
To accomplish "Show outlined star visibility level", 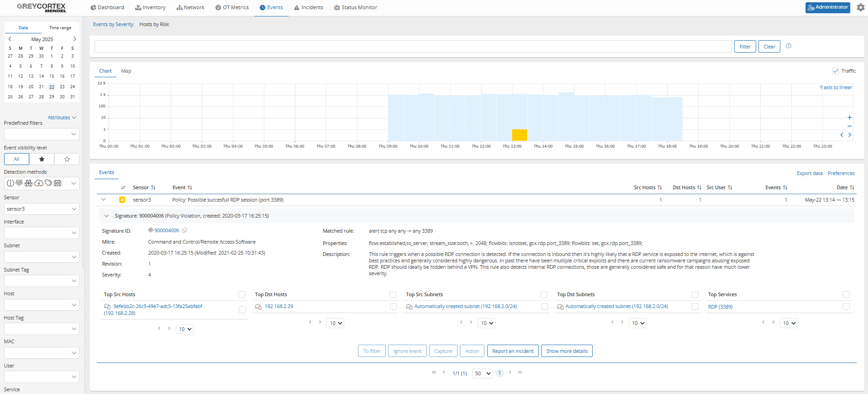I will (x=67, y=159).
